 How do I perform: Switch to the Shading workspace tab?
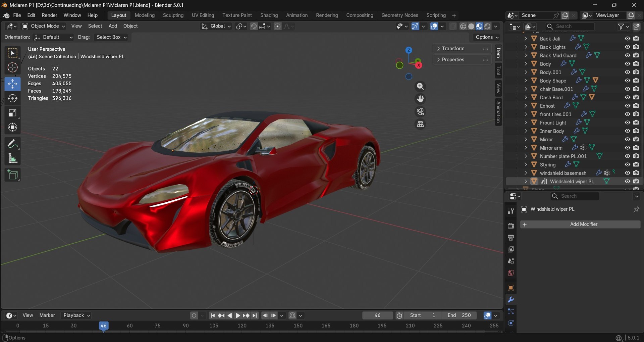[269, 15]
